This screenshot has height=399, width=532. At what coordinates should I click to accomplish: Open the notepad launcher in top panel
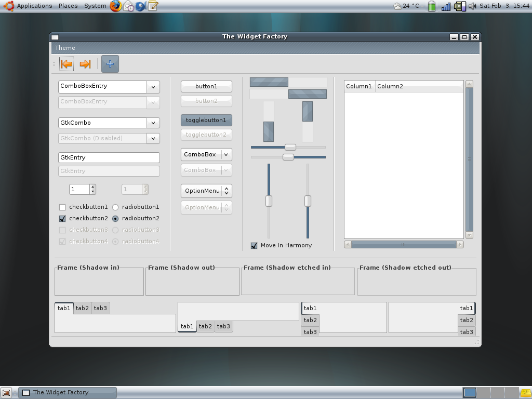[x=153, y=6]
